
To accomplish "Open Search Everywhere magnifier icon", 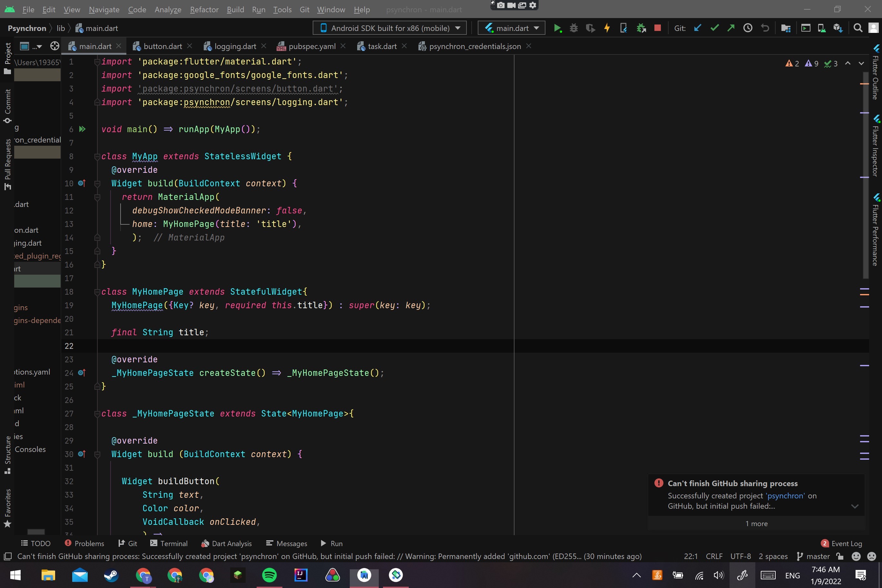I will click(x=857, y=28).
